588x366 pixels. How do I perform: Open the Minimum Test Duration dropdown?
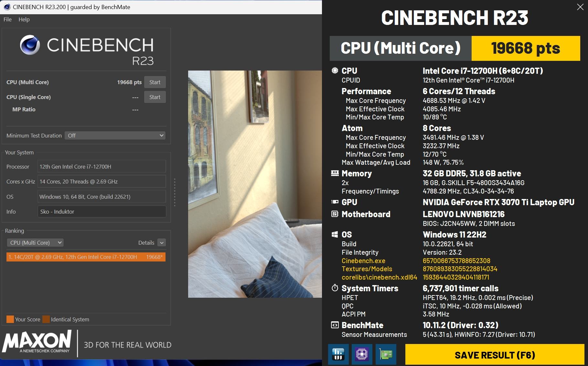(115, 136)
